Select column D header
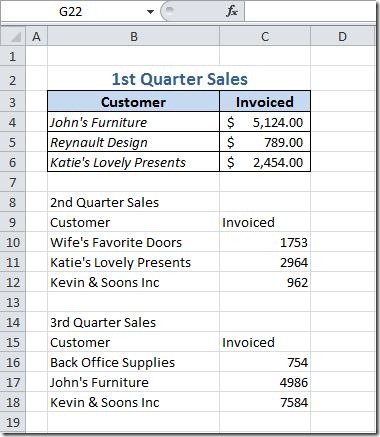380x437 pixels. point(343,37)
